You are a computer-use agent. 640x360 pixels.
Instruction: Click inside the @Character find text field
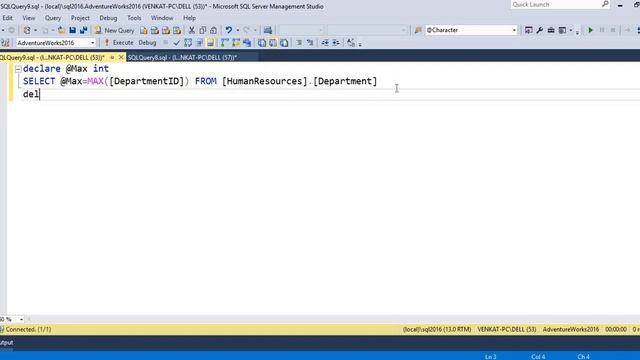467,30
